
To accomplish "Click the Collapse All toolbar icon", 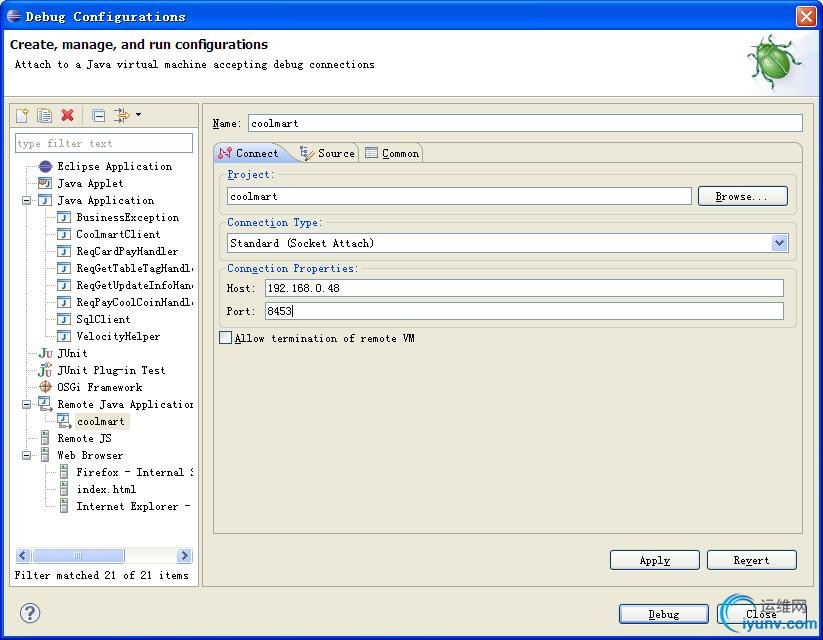I will [98, 116].
